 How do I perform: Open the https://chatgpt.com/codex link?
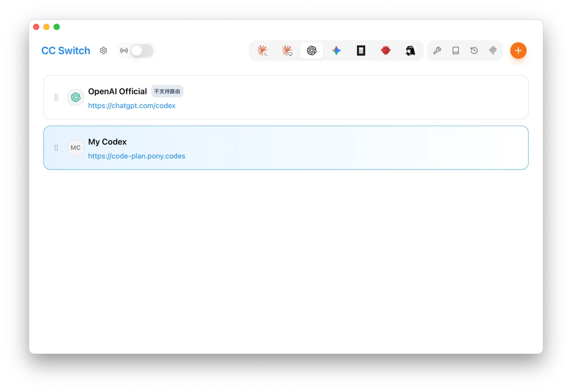click(x=132, y=105)
